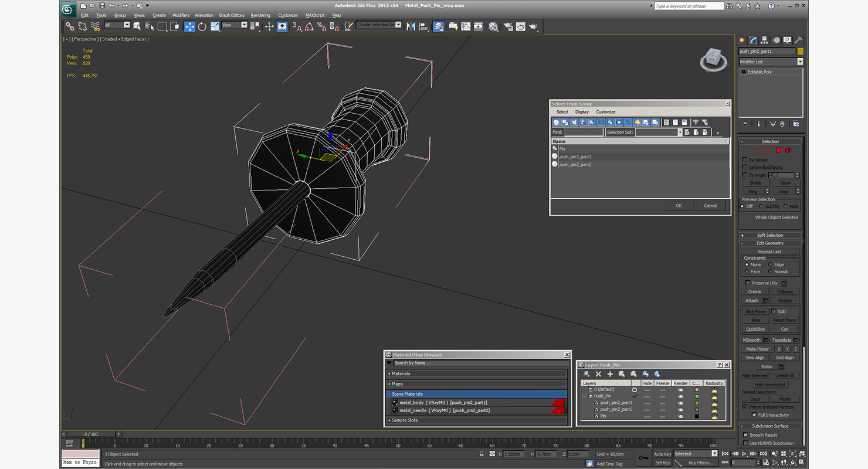
Task: Click Add Selected Objects plus icon in Layer dialog
Action: (x=610, y=374)
